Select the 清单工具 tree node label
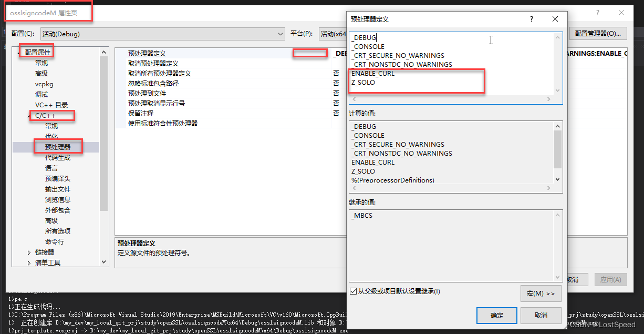The width and height of the screenshot is (644, 334). coord(48,263)
